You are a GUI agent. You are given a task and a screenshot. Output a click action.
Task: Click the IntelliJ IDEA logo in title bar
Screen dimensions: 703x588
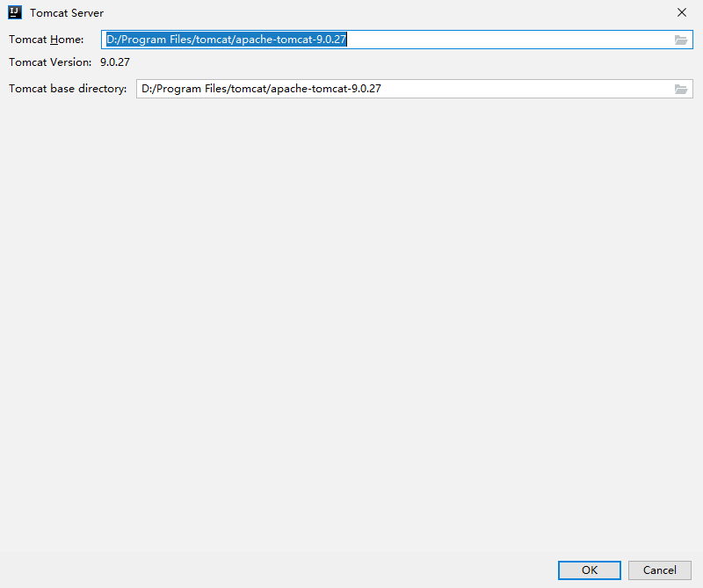click(15, 12)
